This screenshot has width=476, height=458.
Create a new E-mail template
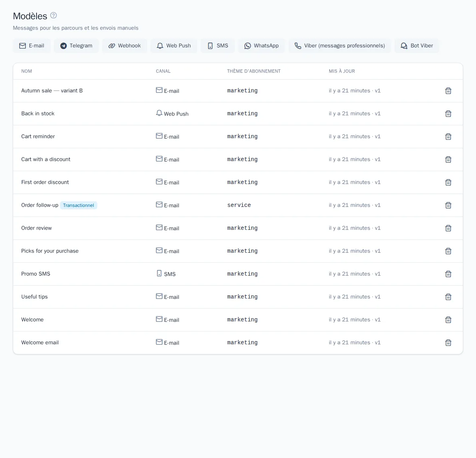32,46
